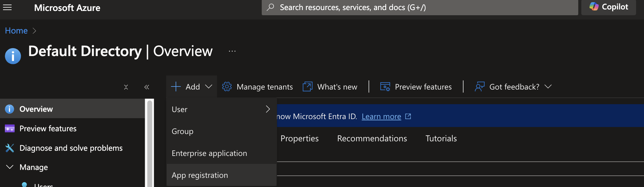Click the Manage section label
Image resolution: width=644 pixels, height=187 pixels.
coord(34,167)
